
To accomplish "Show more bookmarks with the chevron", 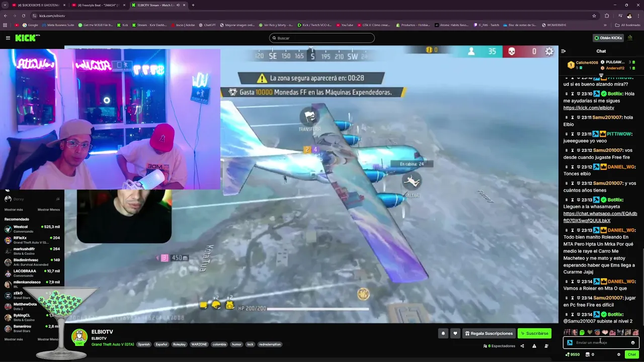I will (605, 25).
